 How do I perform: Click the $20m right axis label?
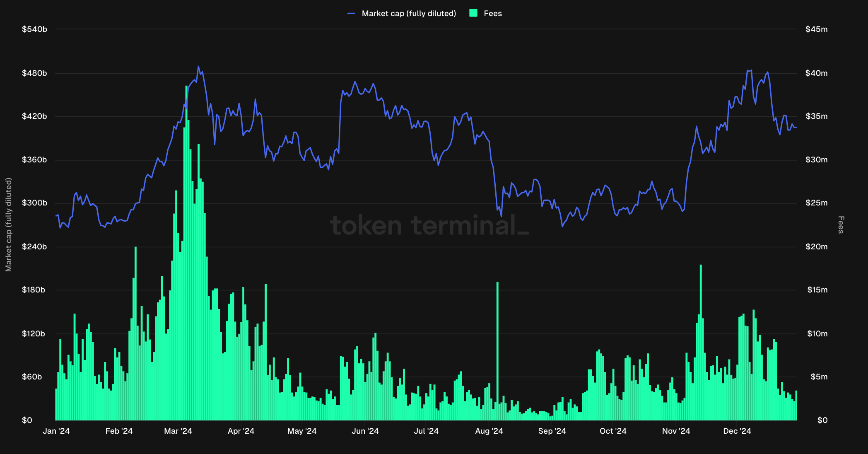pos(816,247)
